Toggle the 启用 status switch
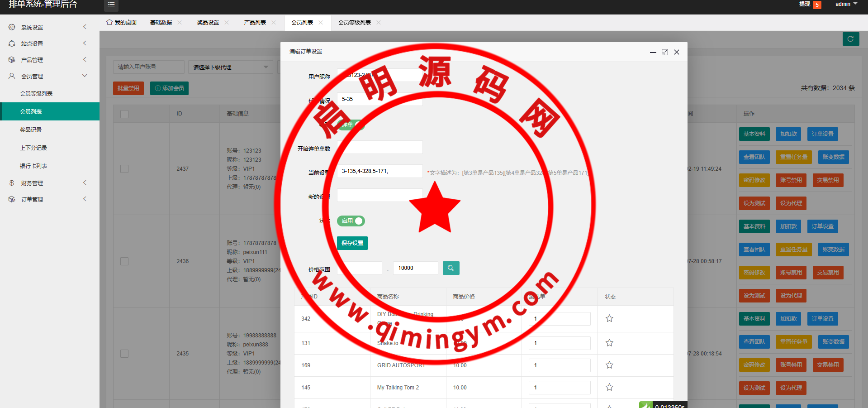The width and height of the screenshot is (868, 408). click(x=351, y=221)
